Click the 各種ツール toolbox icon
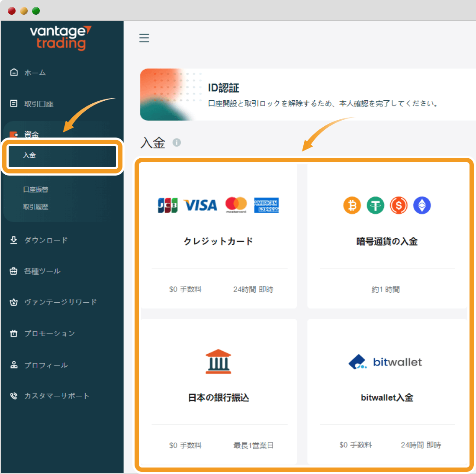The width and height of the screenshot is (476, 474). point(14,271)
